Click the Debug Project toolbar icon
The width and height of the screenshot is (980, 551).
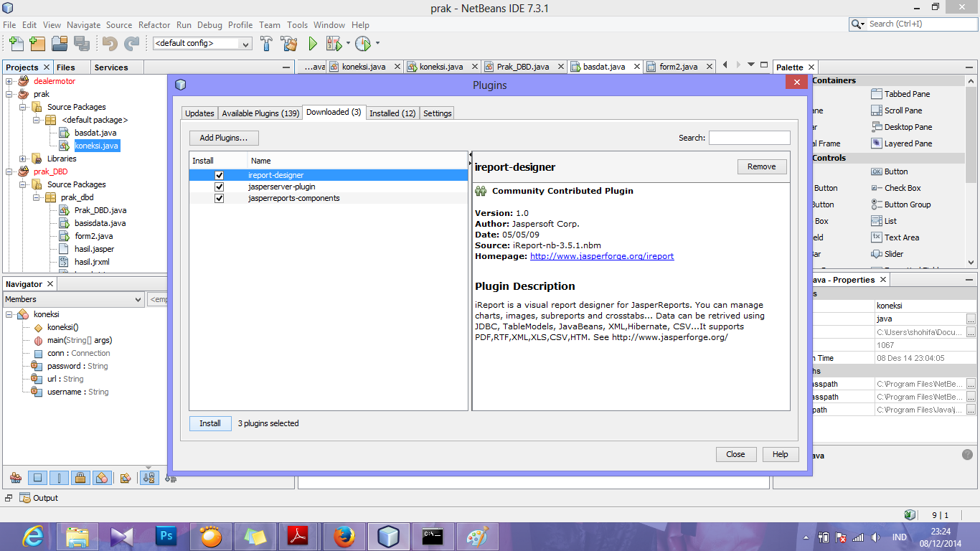(334, 44)
